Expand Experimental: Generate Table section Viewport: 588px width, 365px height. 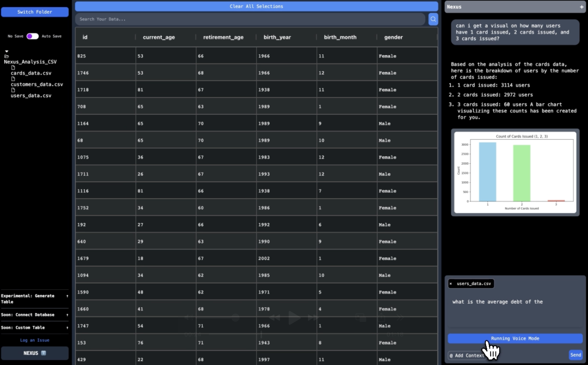pos(67,296)
